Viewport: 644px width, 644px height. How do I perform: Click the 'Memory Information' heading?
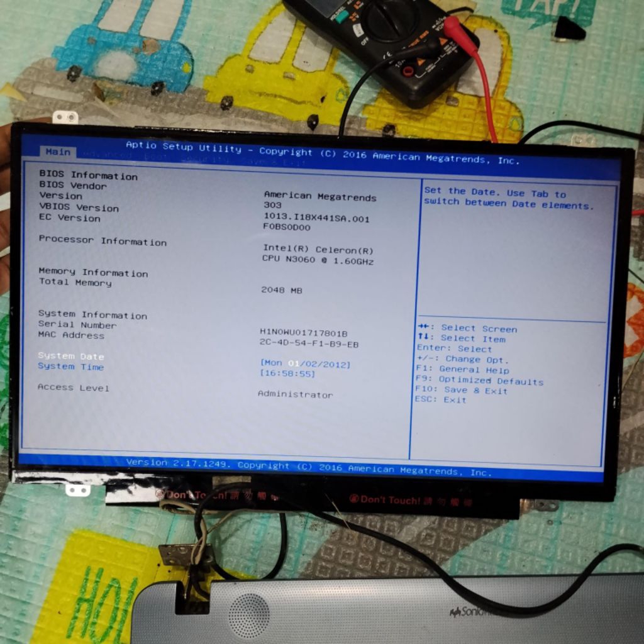coord(93,272)
